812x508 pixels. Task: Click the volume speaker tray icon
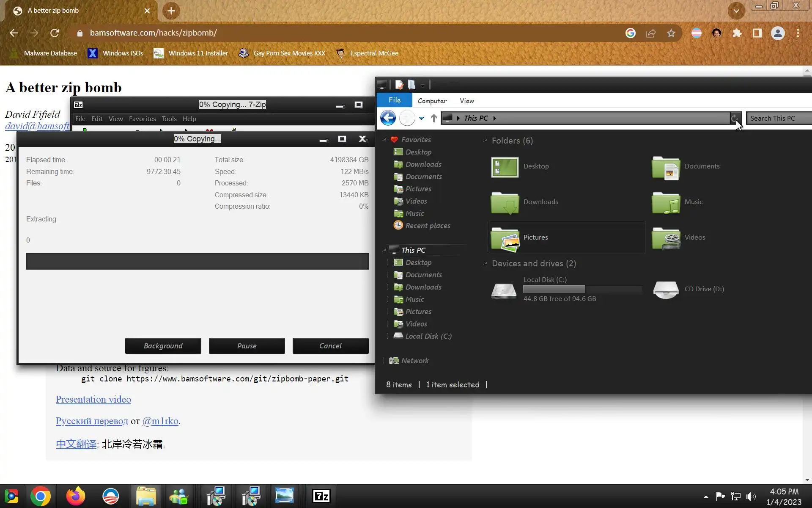pyautogui.click(x=751, y=496)
